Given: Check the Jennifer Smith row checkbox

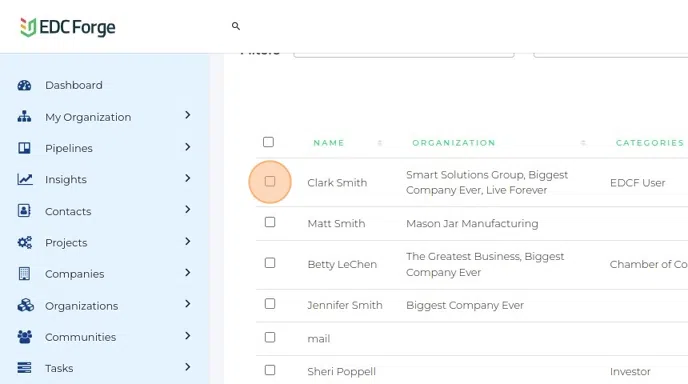Looking at the screenshot, I should pos(270,304).
